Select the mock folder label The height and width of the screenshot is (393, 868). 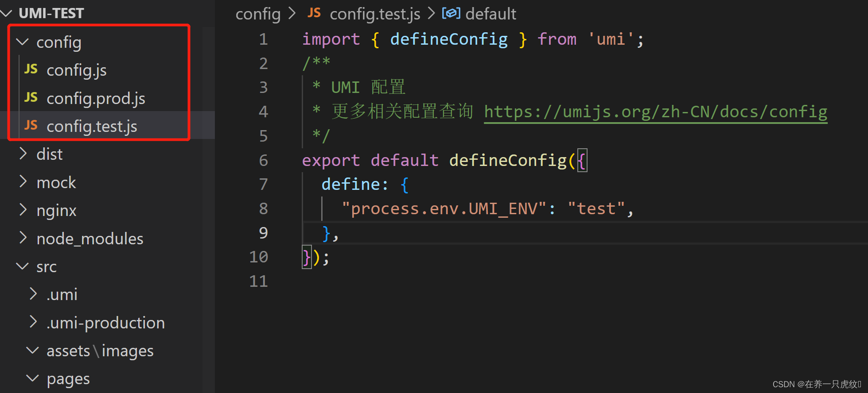(x=56, y=182)
